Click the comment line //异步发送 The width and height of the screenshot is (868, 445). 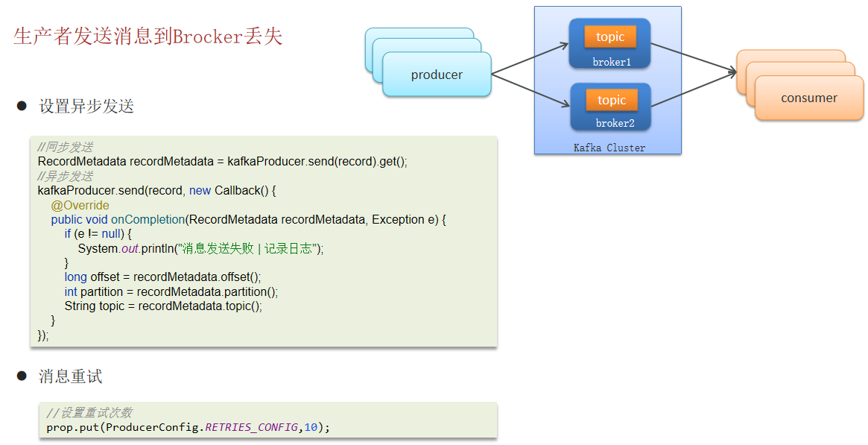point(65,176)
